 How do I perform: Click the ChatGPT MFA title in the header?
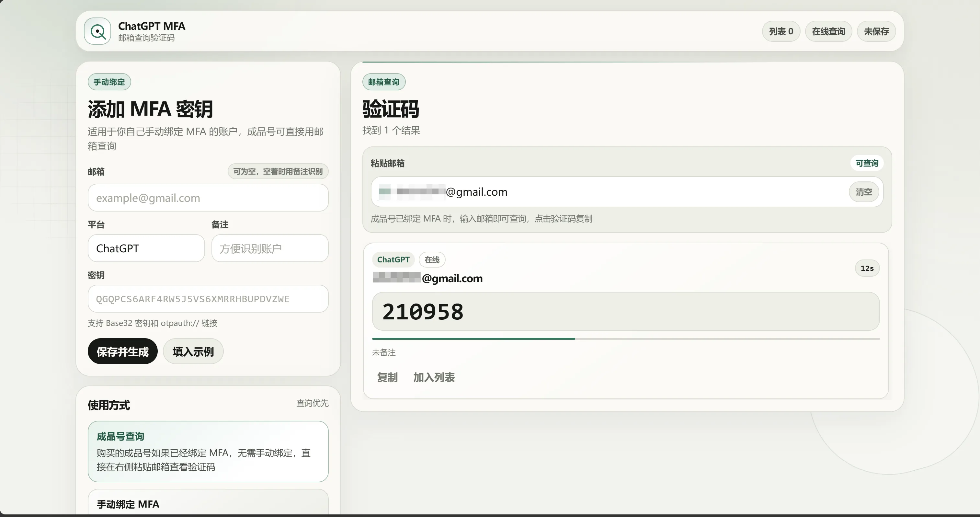[152, 26]
